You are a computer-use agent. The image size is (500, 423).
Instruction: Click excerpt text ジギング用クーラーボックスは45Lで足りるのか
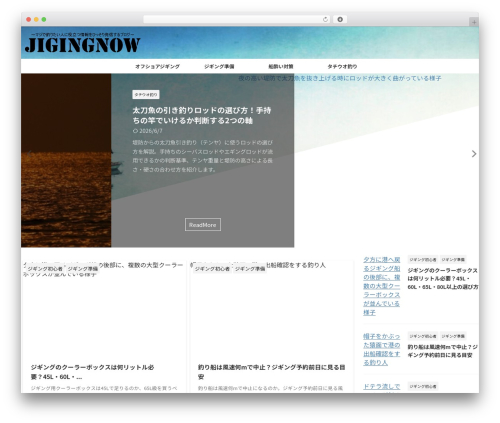(104, 388)
